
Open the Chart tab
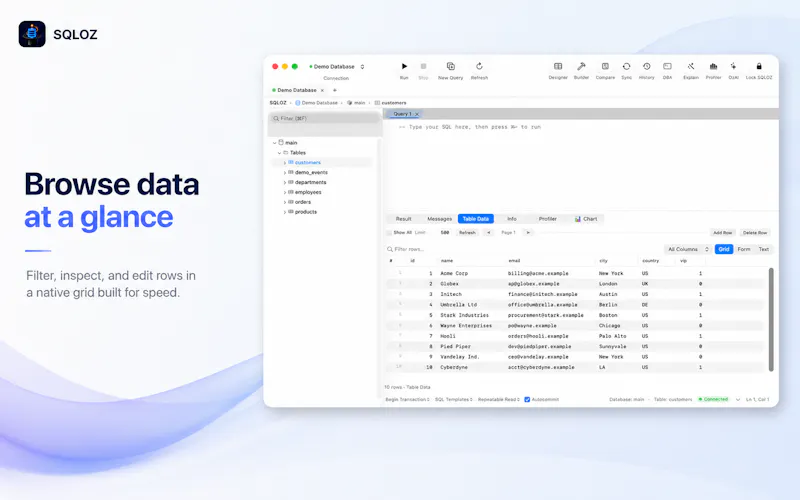click(586, 219)
